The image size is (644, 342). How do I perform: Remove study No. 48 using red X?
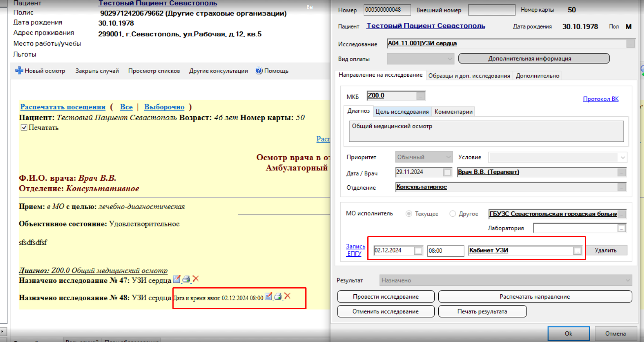[287, 296]
